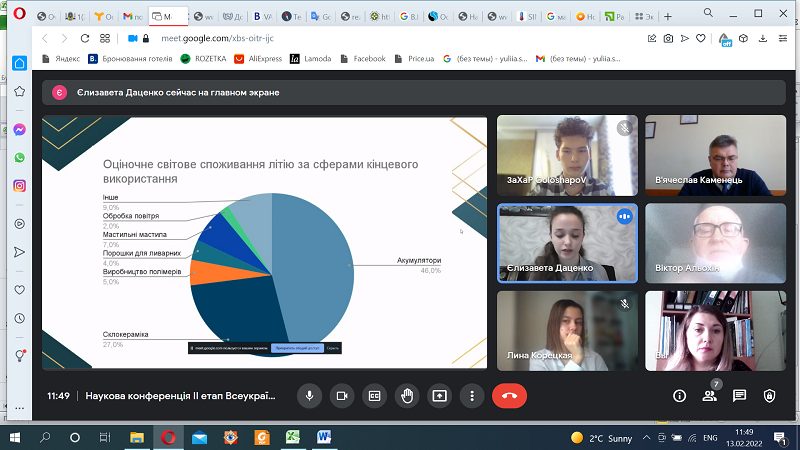Expand hidden system tray icons
The image size is (800, 450).
646,438
